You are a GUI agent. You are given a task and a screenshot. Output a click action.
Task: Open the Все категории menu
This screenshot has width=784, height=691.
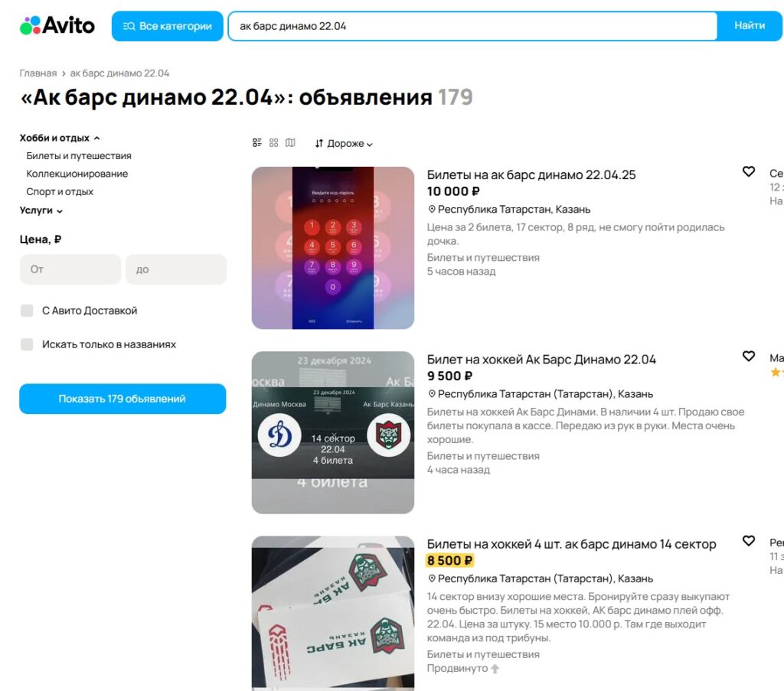[168, 26]
